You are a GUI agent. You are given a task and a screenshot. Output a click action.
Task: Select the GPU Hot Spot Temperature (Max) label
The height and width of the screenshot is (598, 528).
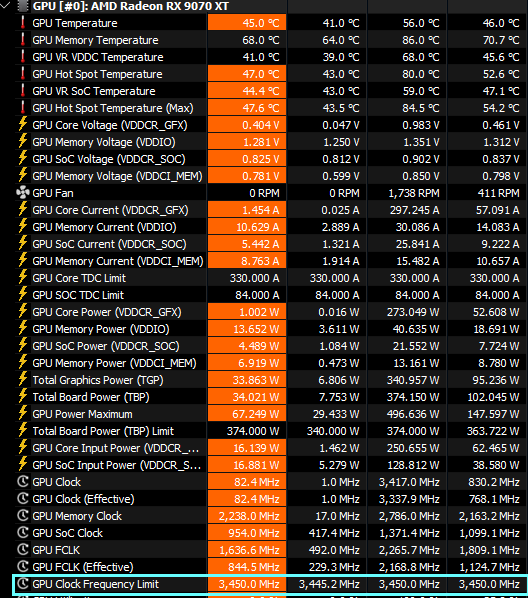pos(113,108)
